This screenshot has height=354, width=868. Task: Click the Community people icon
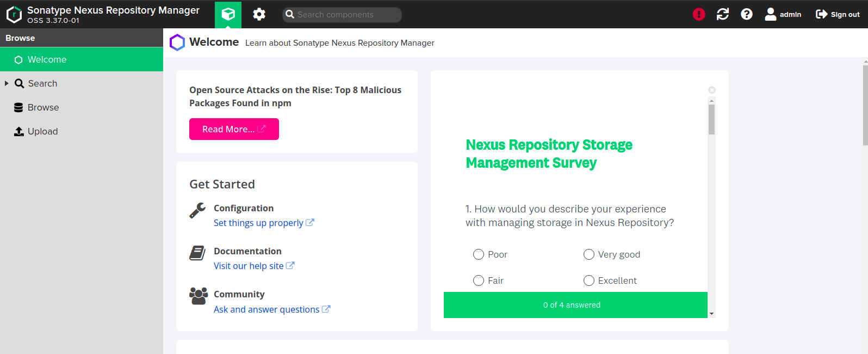tap(198, 296)
